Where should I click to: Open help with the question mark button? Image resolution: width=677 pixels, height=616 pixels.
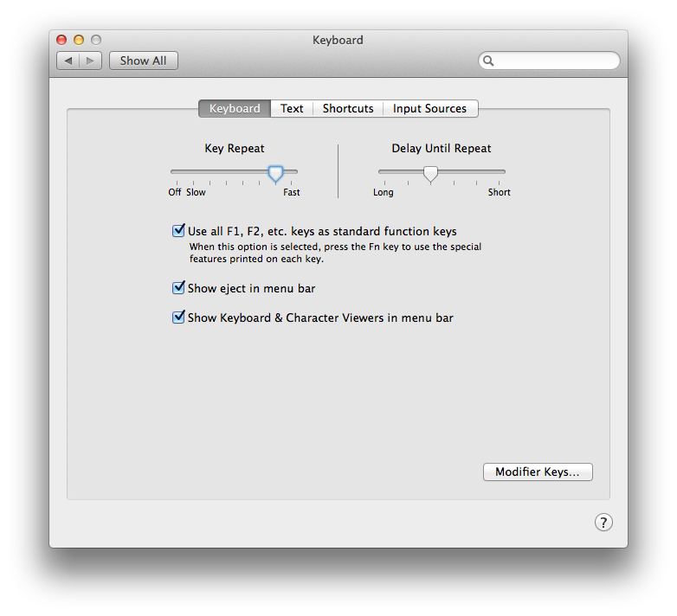click(603, 522)
